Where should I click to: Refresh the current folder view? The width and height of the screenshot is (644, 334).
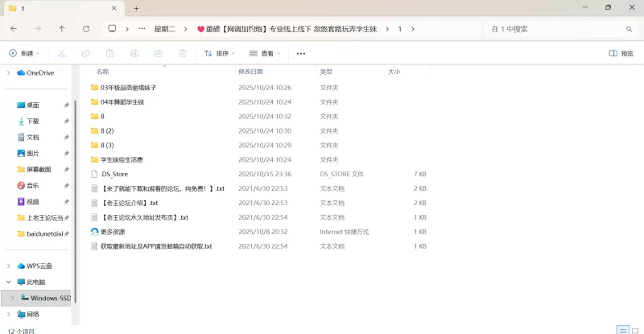[86, 28]
